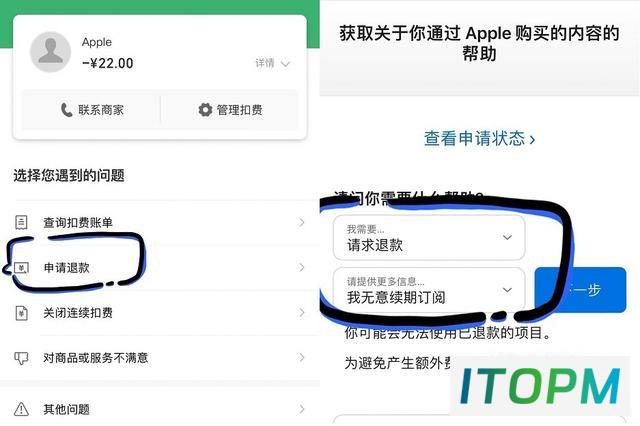Open the 对商品或服务不满意 entry
Viewport: 640px width, 426px height.
tap(160, 358)
